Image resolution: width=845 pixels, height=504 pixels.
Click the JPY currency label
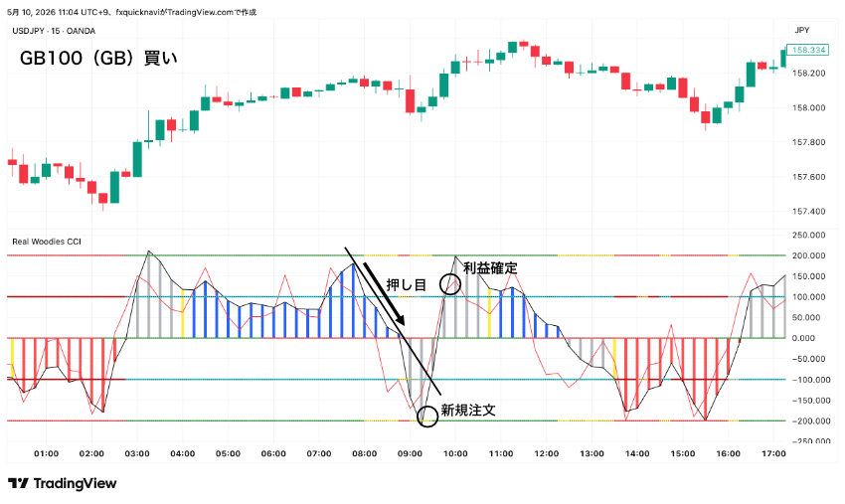coord(802,30)
